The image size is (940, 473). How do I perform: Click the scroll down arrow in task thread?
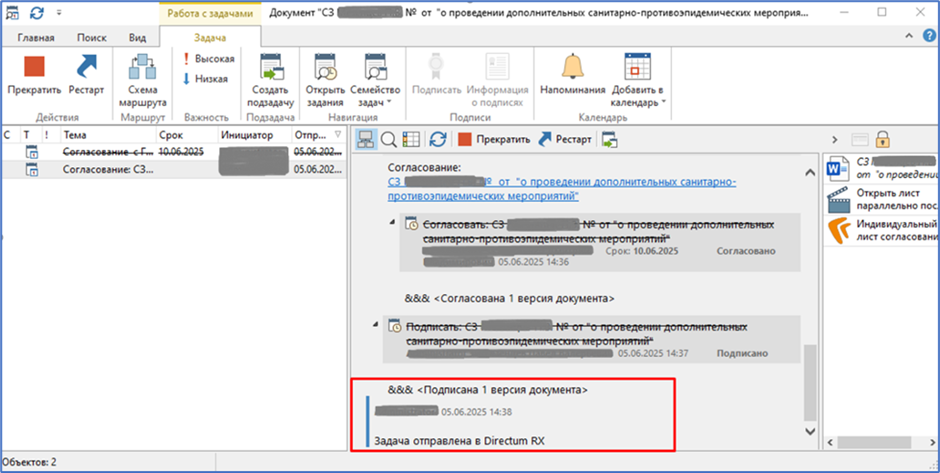[811, 430]
